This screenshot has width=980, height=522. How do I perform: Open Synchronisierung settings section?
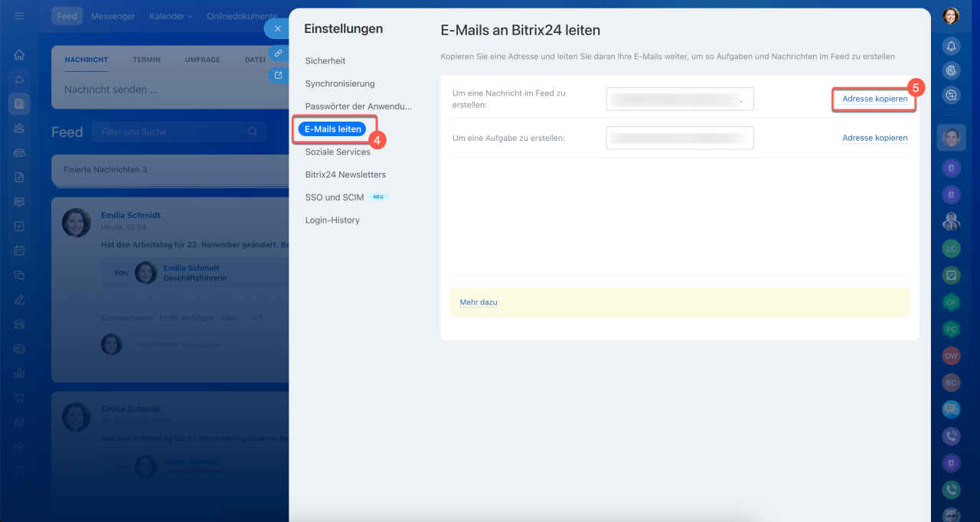(340, 83)
